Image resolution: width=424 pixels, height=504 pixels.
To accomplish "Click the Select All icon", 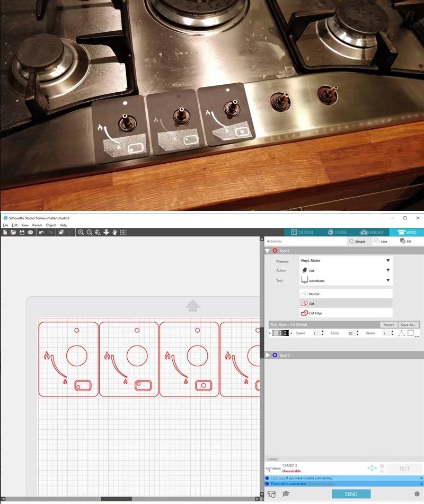I will 61,232.
